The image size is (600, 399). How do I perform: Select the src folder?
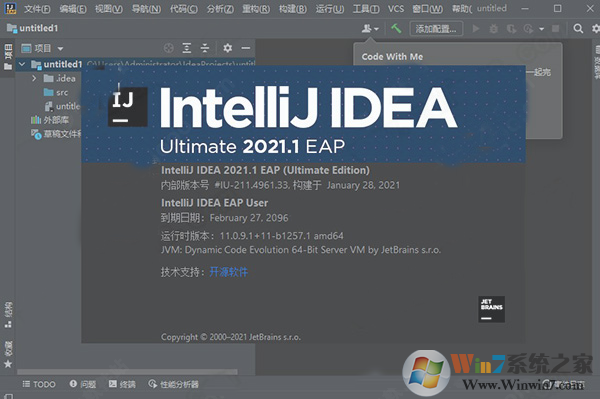[56, 92]
